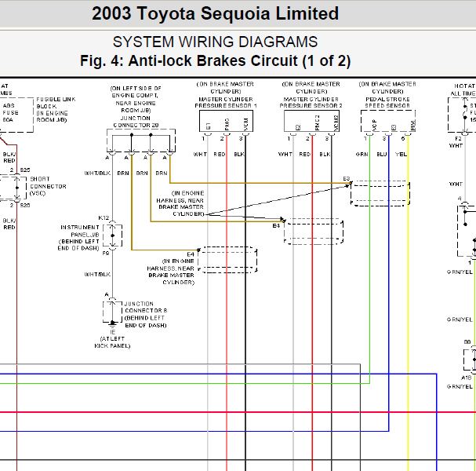Click 'MASTER CYLINDER PRESSURE SENSOR 2' label
Viewport: 476px width, 471px height.
(x=311, y=102)
